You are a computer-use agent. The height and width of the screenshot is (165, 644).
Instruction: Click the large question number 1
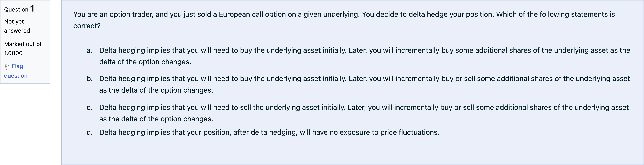32,9
